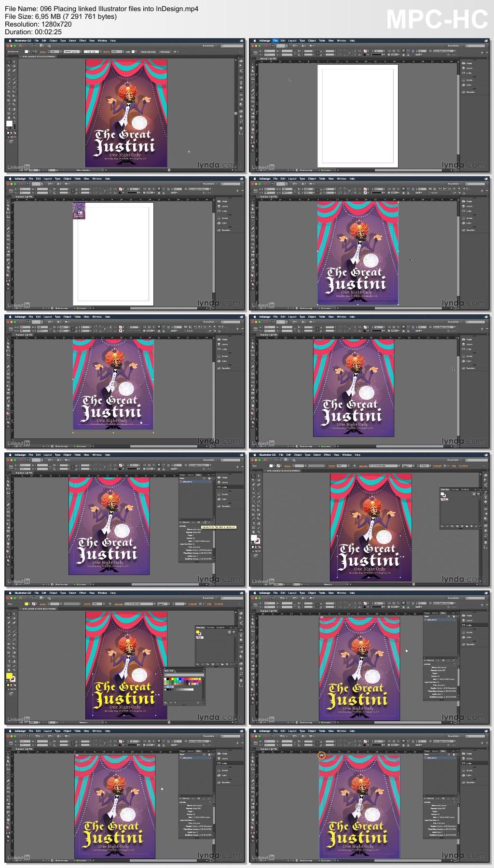Viewport: 494px width, 868px height.
Task: Select Swatches tab in yellow-title Illustrator frame
Action: tap(201, 628)
